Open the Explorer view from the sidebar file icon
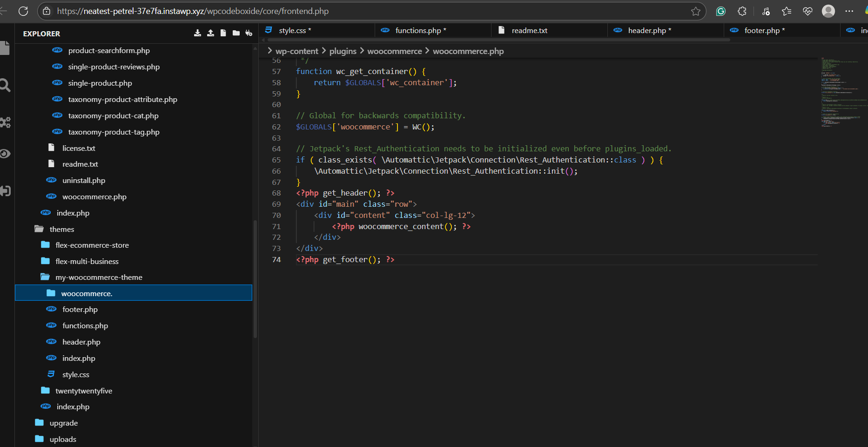The image size is (868, 447). tap(5, 48)
